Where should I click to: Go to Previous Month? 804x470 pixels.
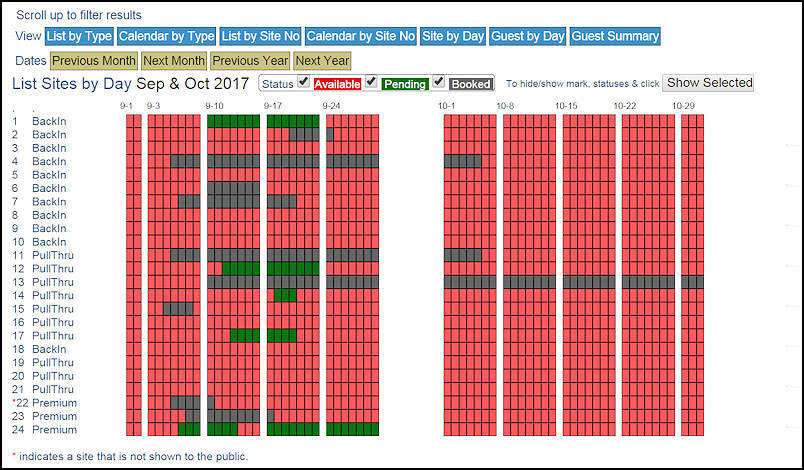pos(93,61)
